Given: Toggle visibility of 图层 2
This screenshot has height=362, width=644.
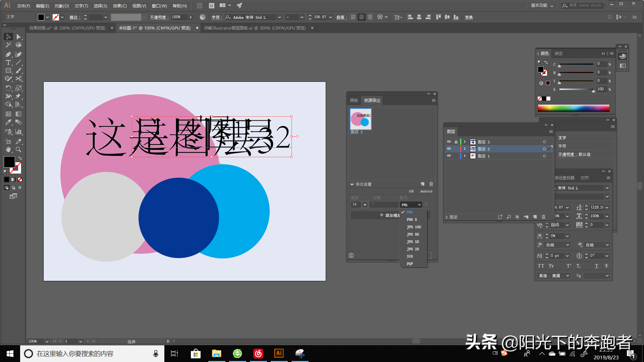Looking at the screenshot, I should (x=449, y=149).
